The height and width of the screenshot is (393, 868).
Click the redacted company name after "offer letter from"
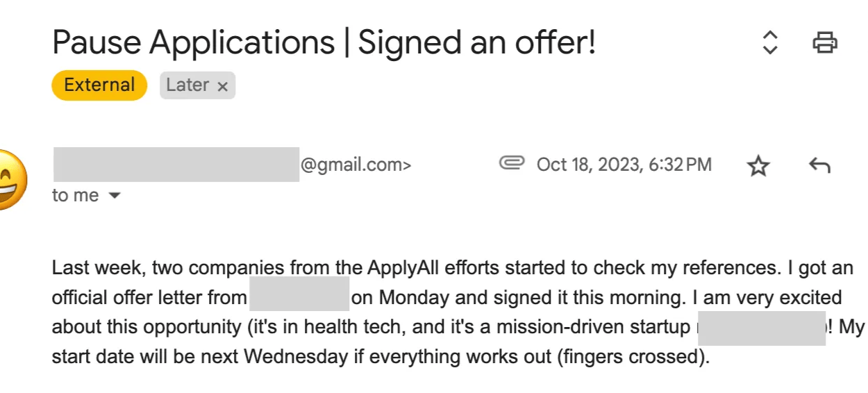click(x=299, y=299)
